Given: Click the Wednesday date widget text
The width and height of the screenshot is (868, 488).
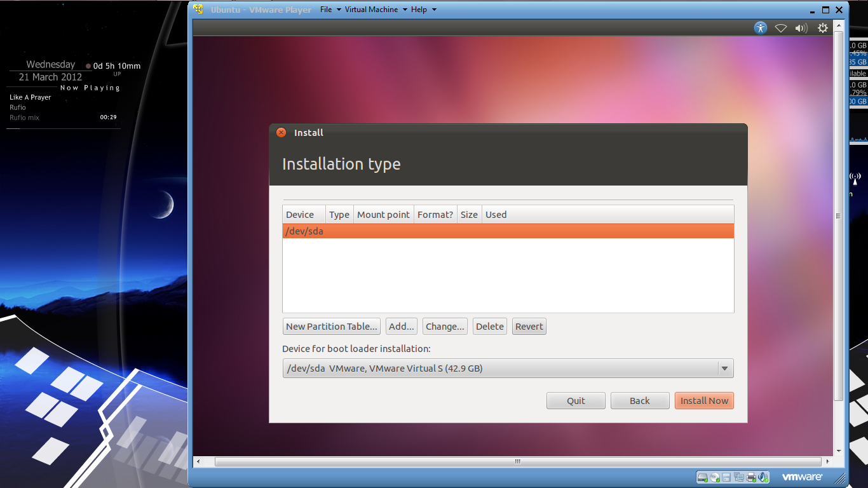Looking at the screenshot, I should (x=51, y=64).
